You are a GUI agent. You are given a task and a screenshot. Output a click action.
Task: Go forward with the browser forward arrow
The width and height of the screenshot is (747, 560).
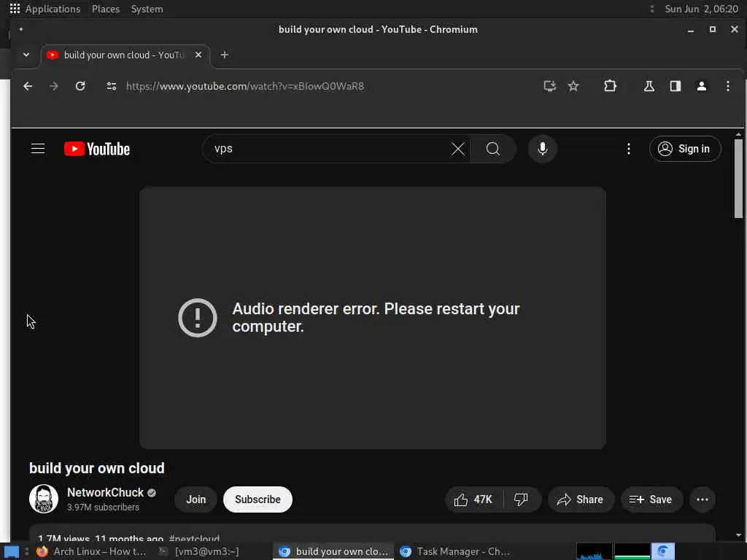54,86
